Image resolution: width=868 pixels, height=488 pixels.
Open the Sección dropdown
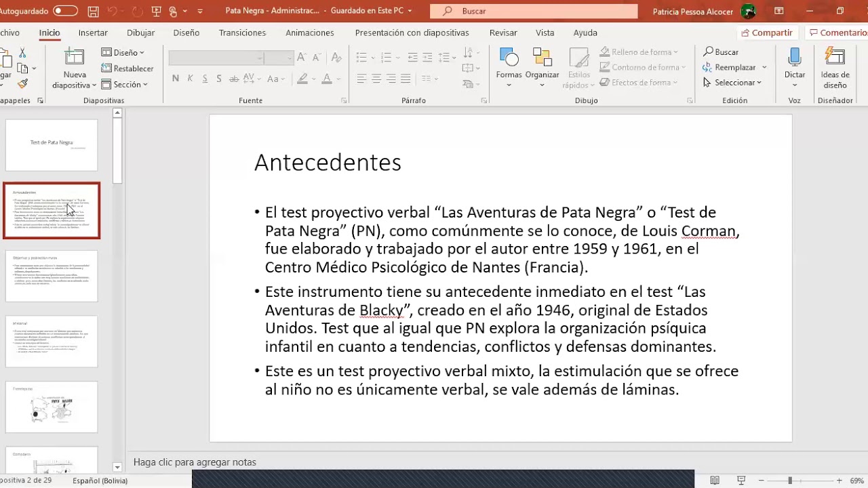(x=125, y=85)
